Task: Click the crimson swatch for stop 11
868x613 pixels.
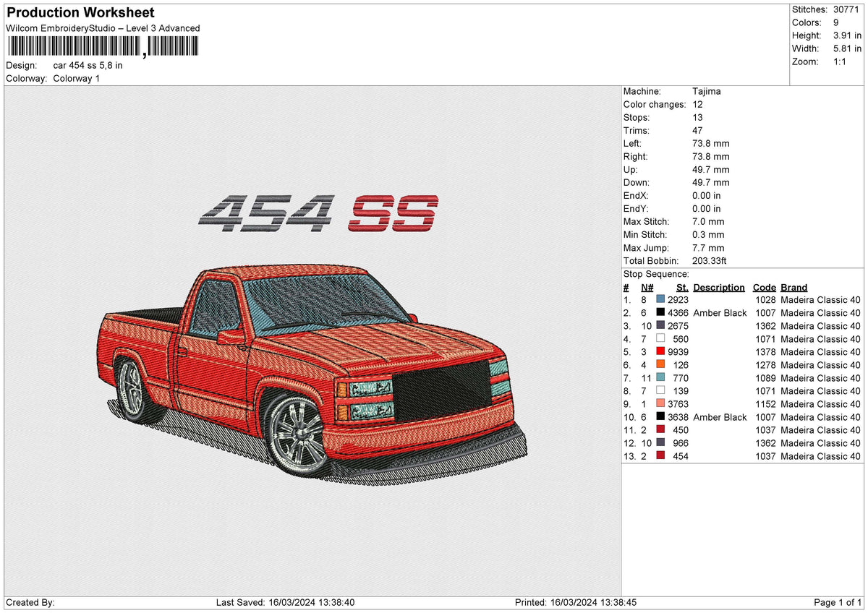Action: pyautogui.click(x=660, y=429)
